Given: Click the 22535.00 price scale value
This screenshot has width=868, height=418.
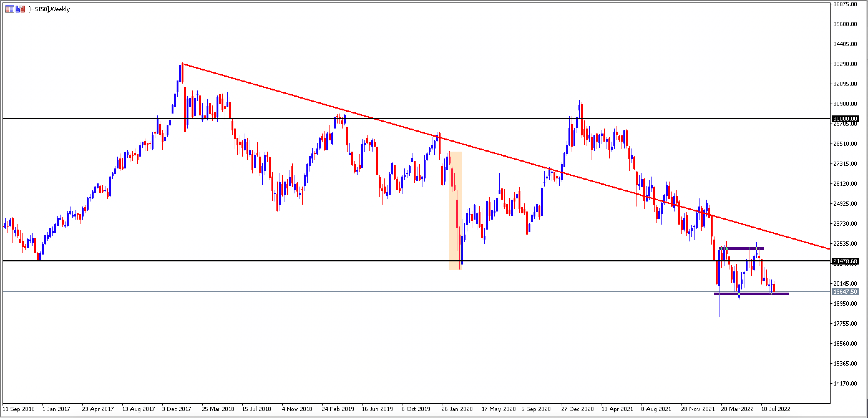Looking at the screenshot, I should 845,244.
